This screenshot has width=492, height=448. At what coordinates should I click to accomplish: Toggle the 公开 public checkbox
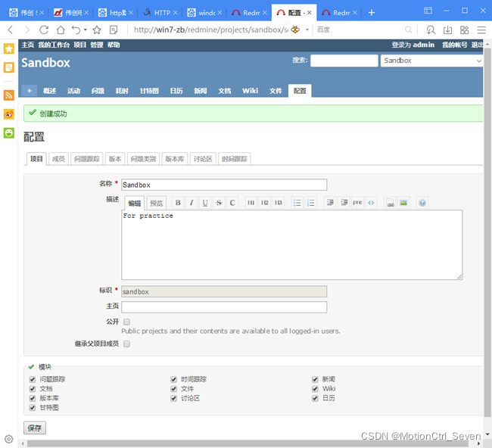[126, 322]
